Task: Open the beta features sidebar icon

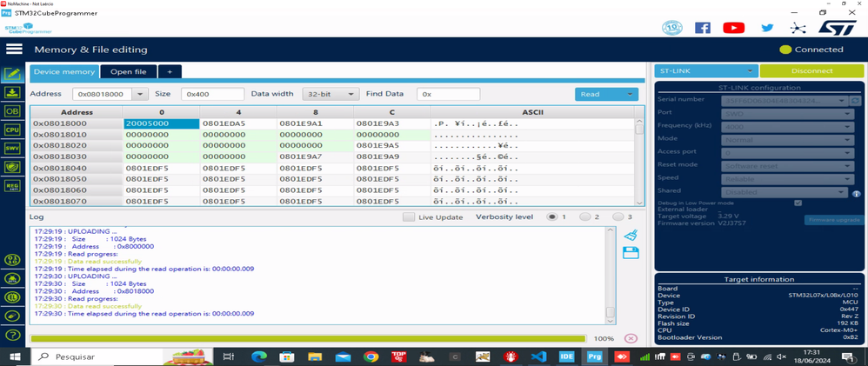Action: 12,278
